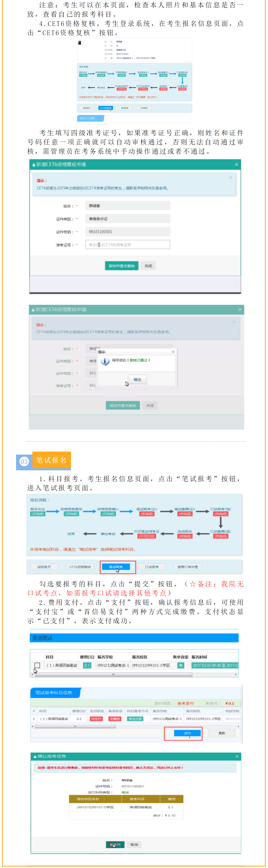This screenshot has width=268, height=868.
Task: Click the red 不可打印 badge under 打印笔试准考证 near 查看订单详情
Action: (x=147, y=536)
